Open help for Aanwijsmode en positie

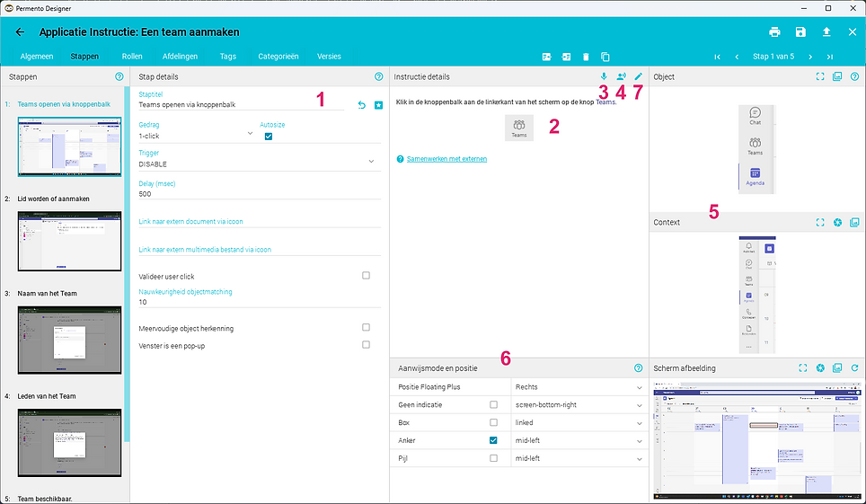(639, 368)
